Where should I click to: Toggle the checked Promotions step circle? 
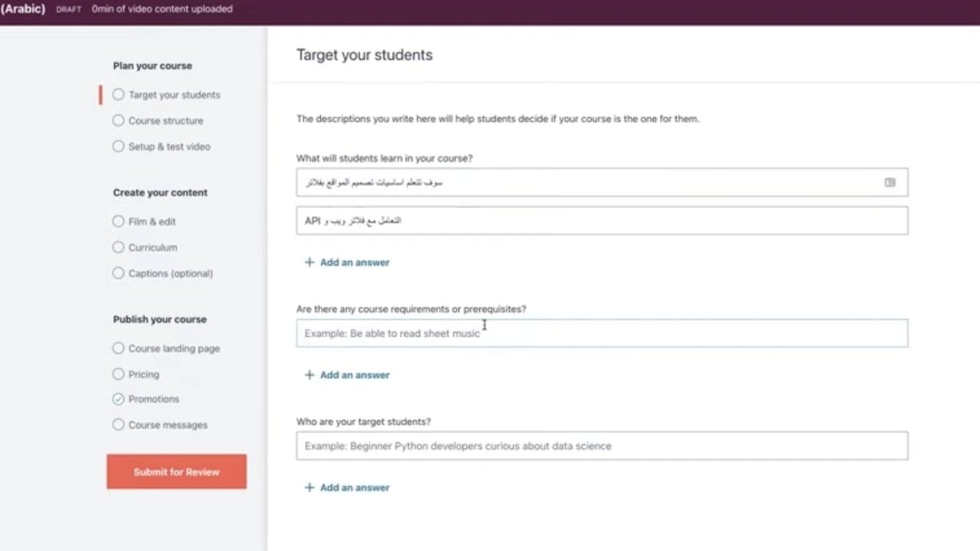pos(118,399)
